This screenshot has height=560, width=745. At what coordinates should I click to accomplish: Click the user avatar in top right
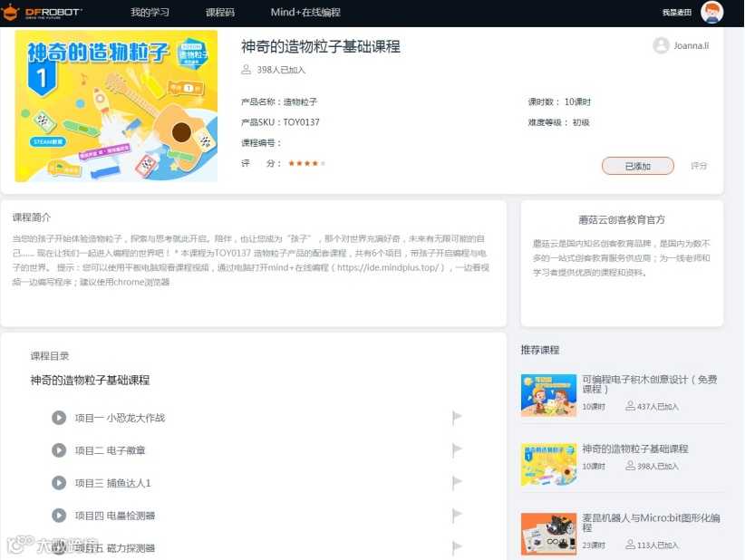[x=711, y=13]
